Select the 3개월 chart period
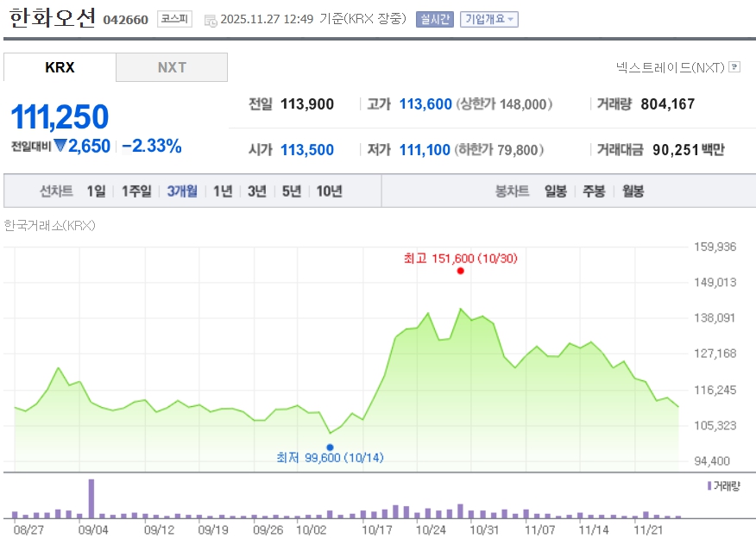Screen dimensions: 756x551 (x=182, y=191)
